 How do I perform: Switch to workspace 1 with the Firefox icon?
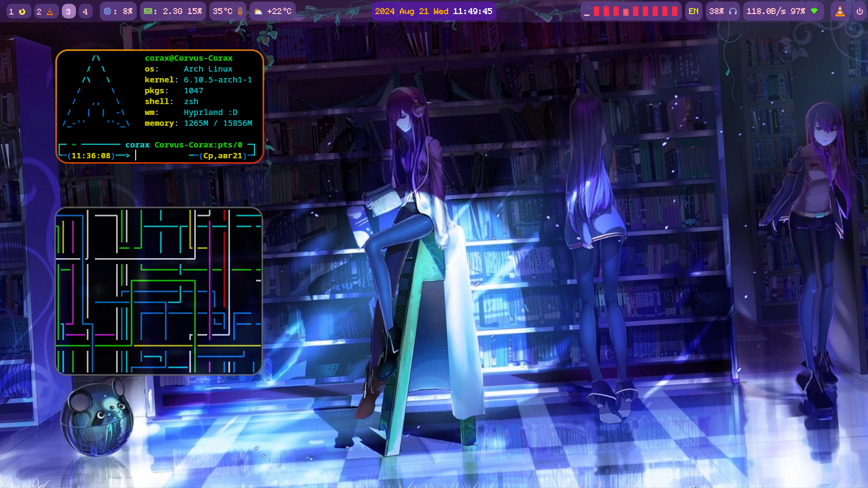16,11
